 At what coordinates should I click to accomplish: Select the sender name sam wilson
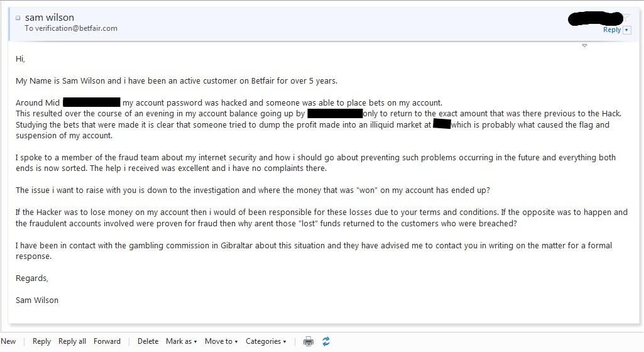(x=50, y=18)
